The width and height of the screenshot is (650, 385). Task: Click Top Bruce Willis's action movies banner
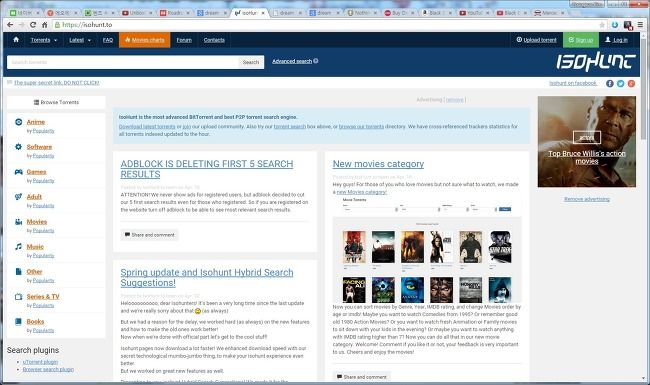click(587, 142)
